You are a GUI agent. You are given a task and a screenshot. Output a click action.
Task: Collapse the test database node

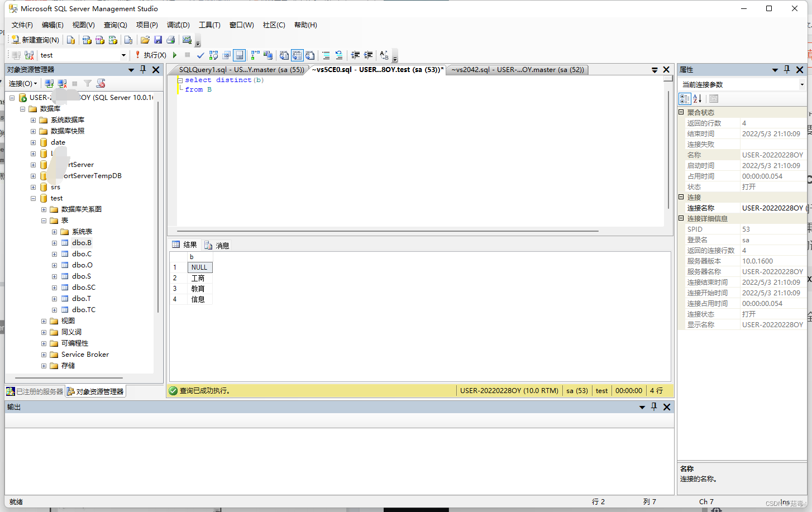(33, 198)
